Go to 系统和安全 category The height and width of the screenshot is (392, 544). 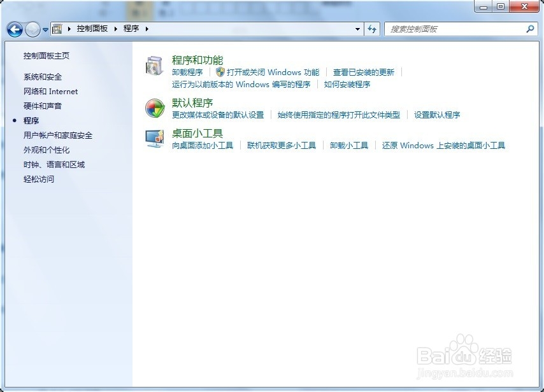click(43, 77)
